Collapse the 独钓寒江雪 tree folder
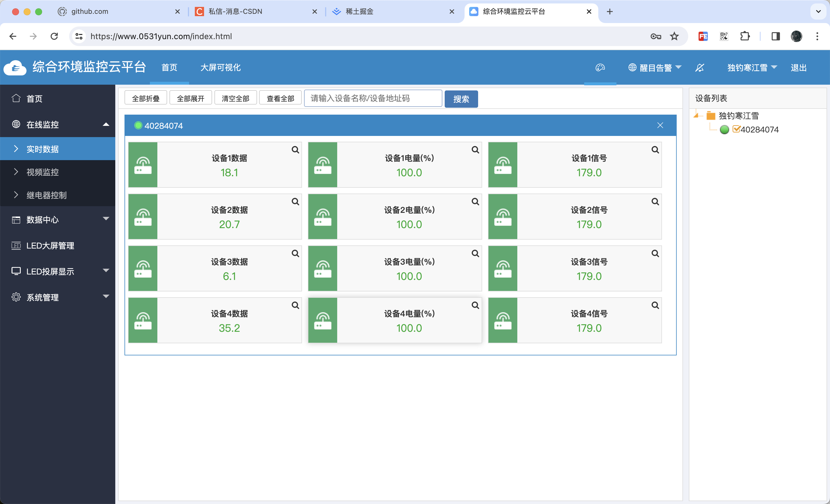 coord(696,115)
